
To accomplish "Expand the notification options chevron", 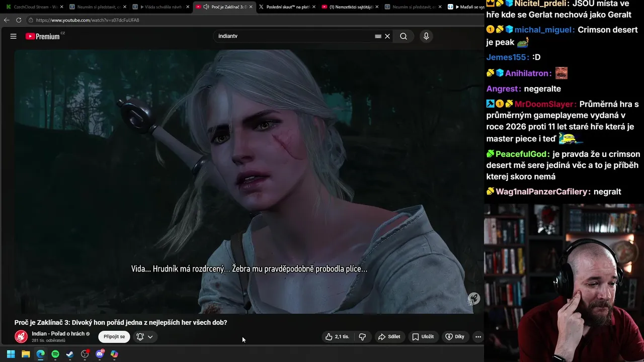I will (x=150, y=337).
